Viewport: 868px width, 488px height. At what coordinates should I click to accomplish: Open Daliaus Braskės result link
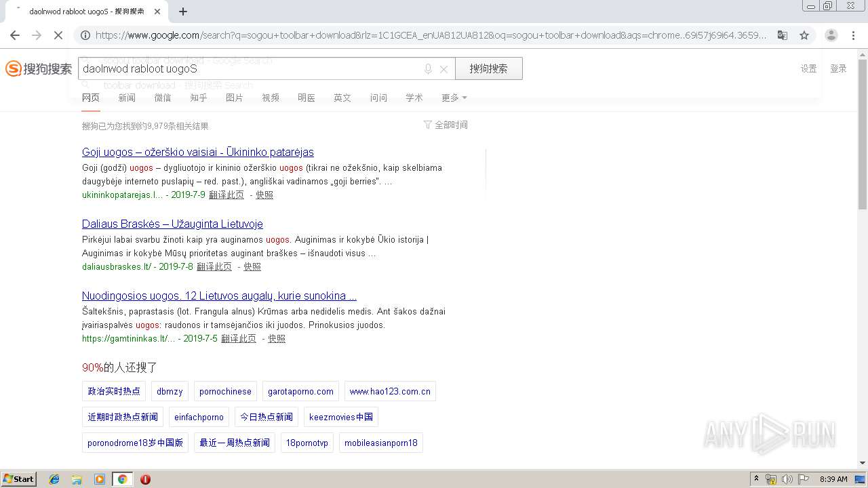(172, 224)
